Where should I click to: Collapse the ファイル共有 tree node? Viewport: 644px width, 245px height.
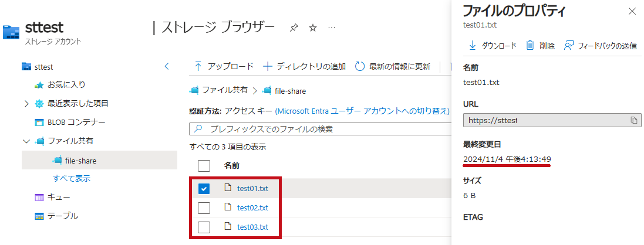[26, 141]
